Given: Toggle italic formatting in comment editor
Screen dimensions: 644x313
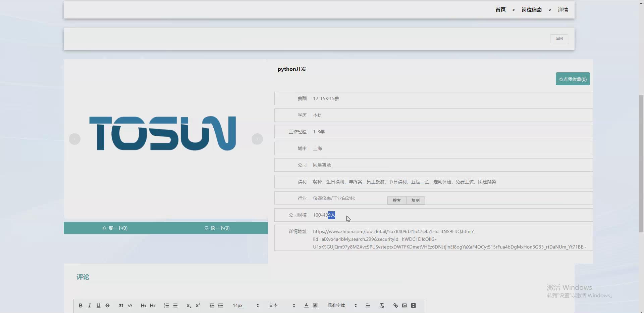Looking at the screenshot, I should [90, 306].
